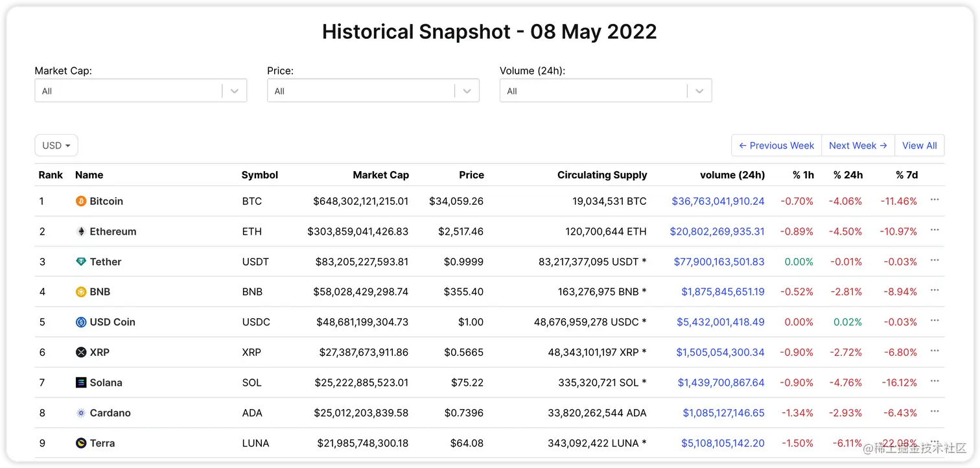Sort by the Market Cap column header

pyautogui.click(x=381, y=175)
